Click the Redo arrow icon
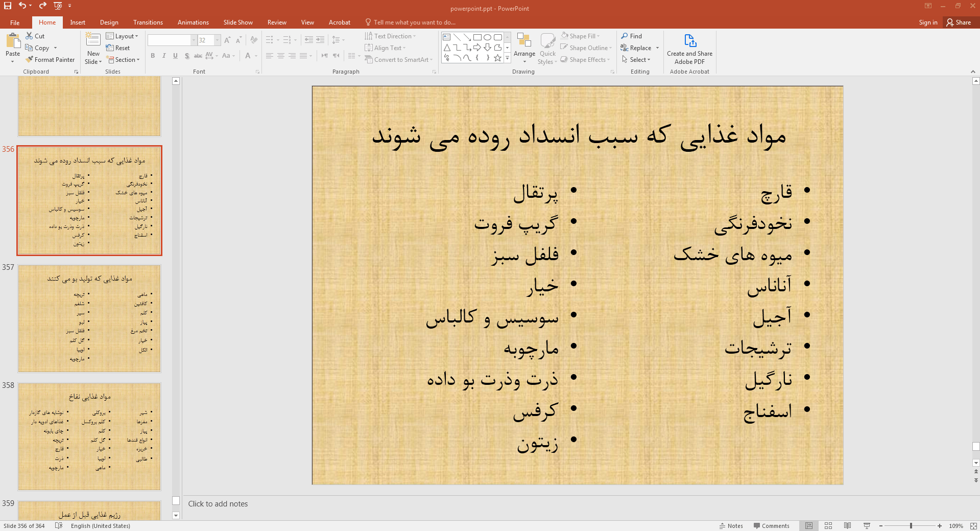This screenshot has height=531, width=980. pos(43,6)
